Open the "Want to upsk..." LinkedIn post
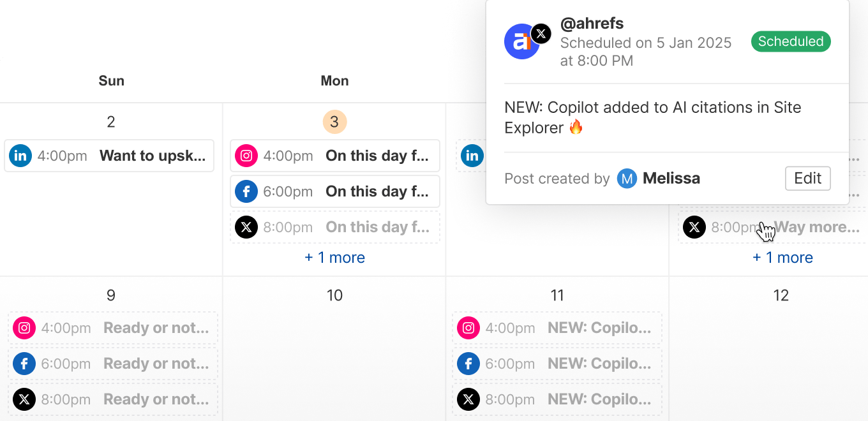This screenshot has width=868, height=421. [x=153, y=156]
